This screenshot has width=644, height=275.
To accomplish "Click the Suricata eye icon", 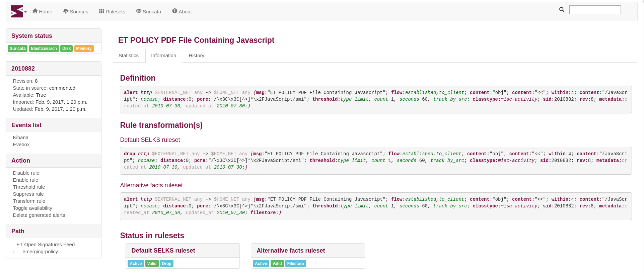I will (139, 11).
